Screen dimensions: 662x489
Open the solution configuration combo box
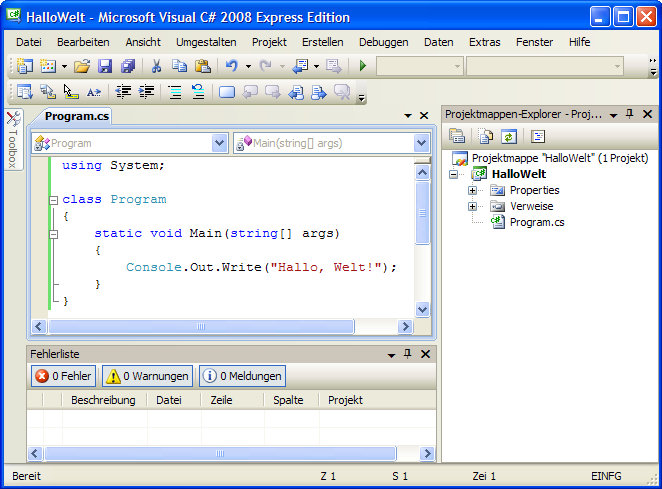pos(420,66)
